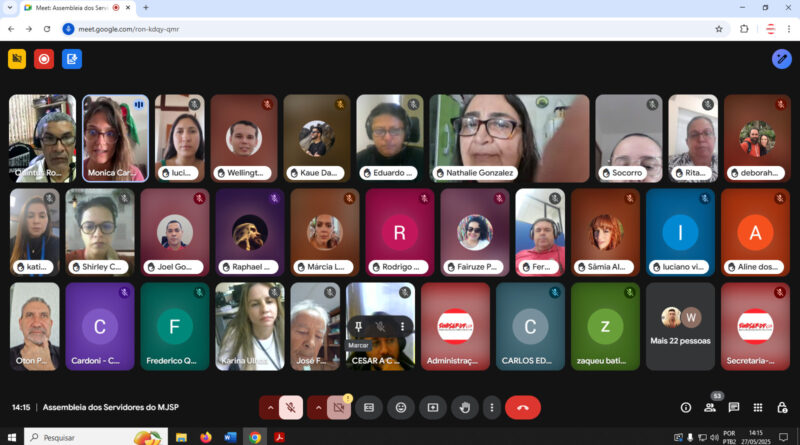
Task: Click the raise hand button
Action: pyautogui.click(x=464, y=407)
